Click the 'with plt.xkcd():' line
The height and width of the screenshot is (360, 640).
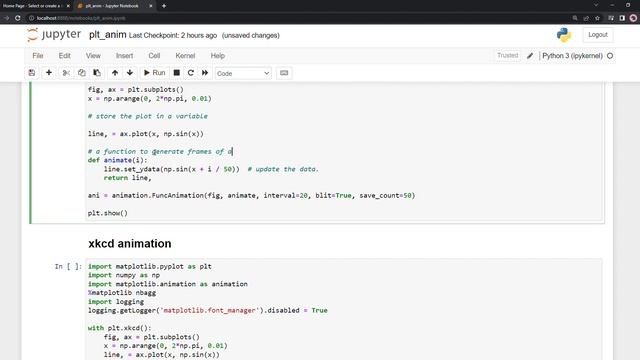(x=120, y=328)
